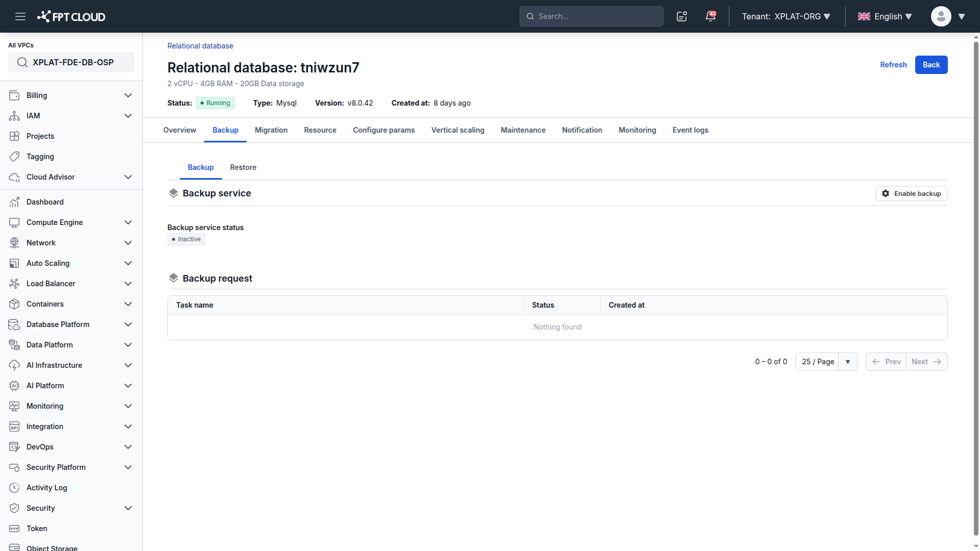The width and height of the screenshot is (980, 551).
Task: Open the hamburger menu icon
Action: (x=20, y=16)
